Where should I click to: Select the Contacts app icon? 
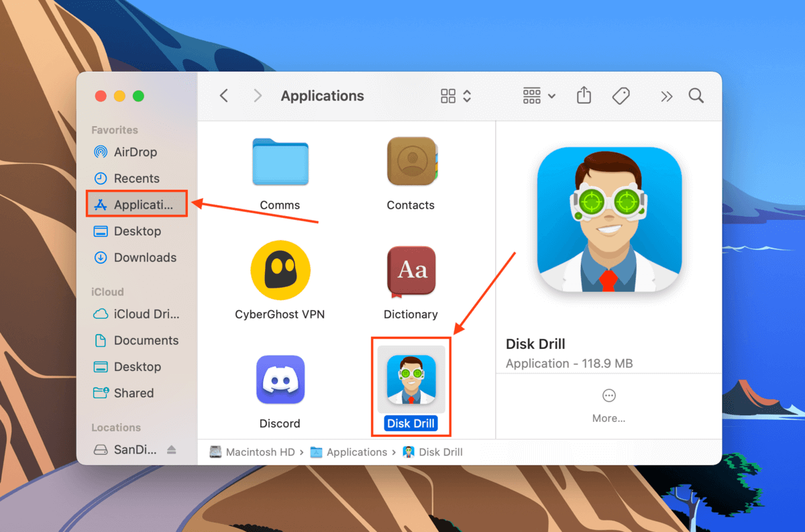(x=412, y=162)
